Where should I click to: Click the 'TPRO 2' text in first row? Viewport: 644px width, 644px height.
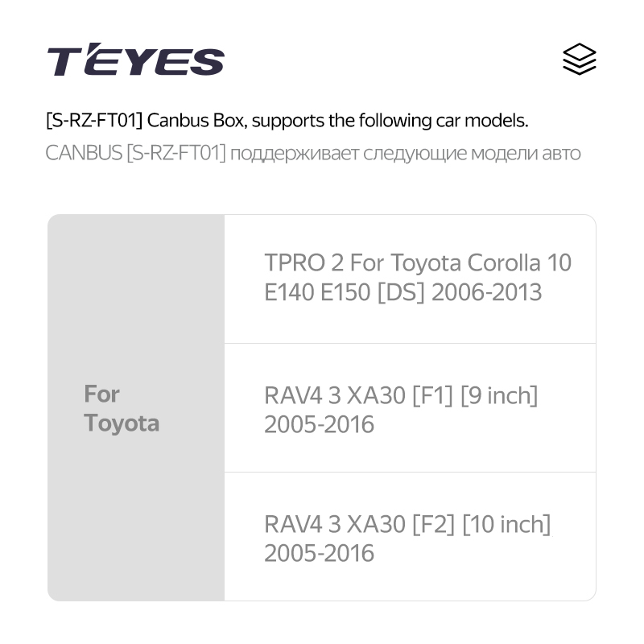[x=304, y=262]
